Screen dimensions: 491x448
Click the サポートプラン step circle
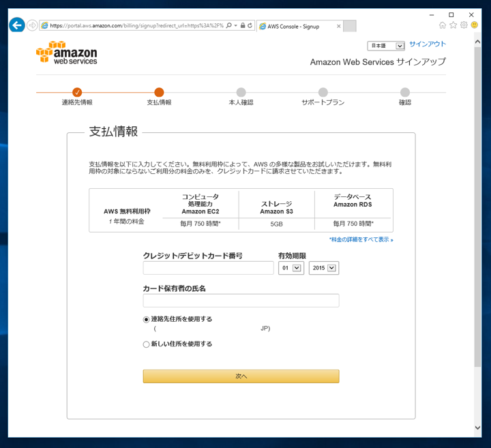click(323, 92)
